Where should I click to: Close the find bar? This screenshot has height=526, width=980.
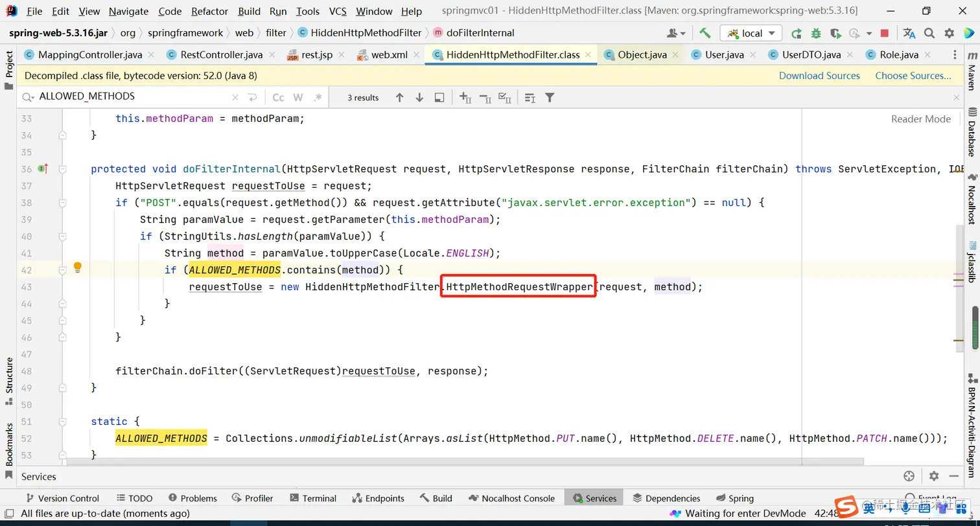(x=956, y=97)
